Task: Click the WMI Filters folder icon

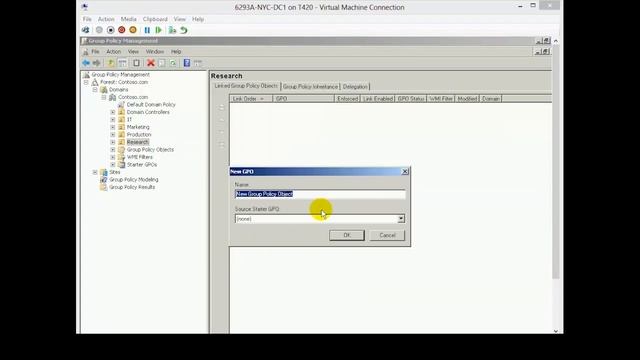Action: [x=121, y=157]
